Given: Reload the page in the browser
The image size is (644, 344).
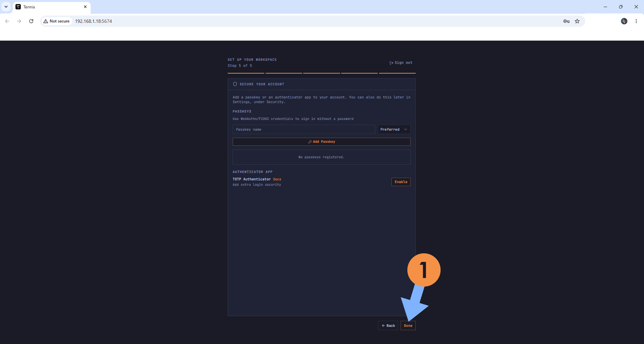Looking at the screenshot, I should click(31, 21).
